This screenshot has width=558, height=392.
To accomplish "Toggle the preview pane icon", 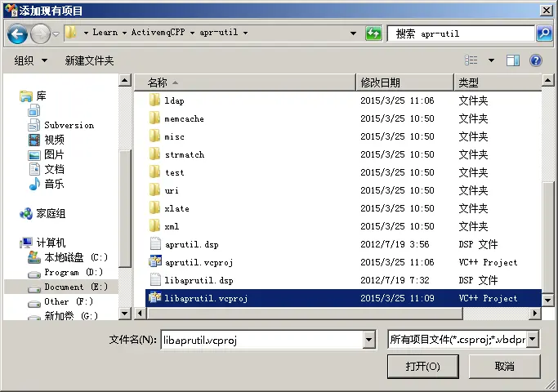I will 513,60.
